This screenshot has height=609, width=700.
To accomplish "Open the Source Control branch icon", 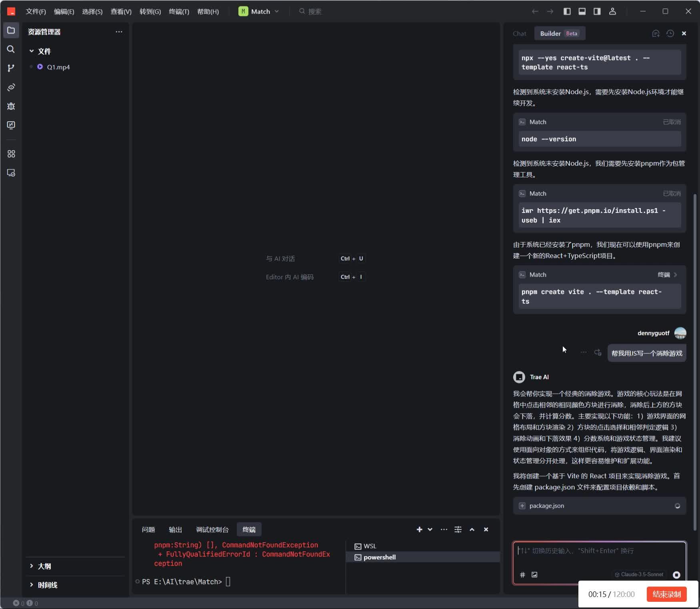I will click(11, 68).
